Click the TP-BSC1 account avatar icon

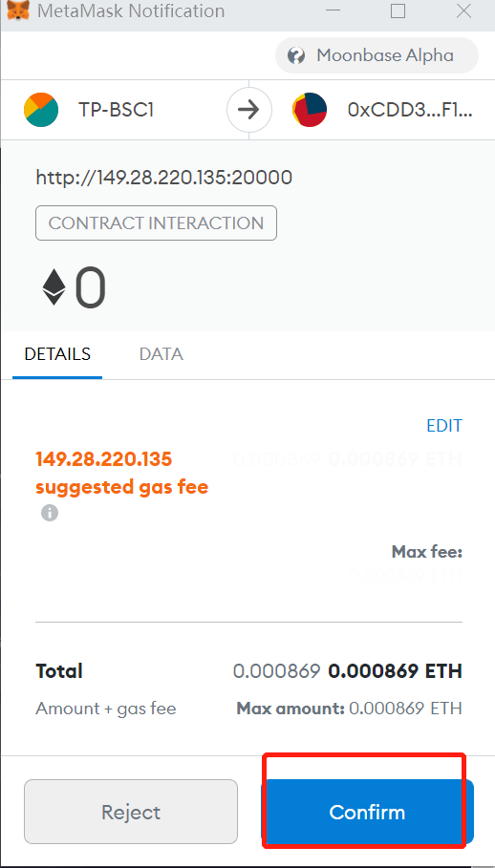(41, 110)
